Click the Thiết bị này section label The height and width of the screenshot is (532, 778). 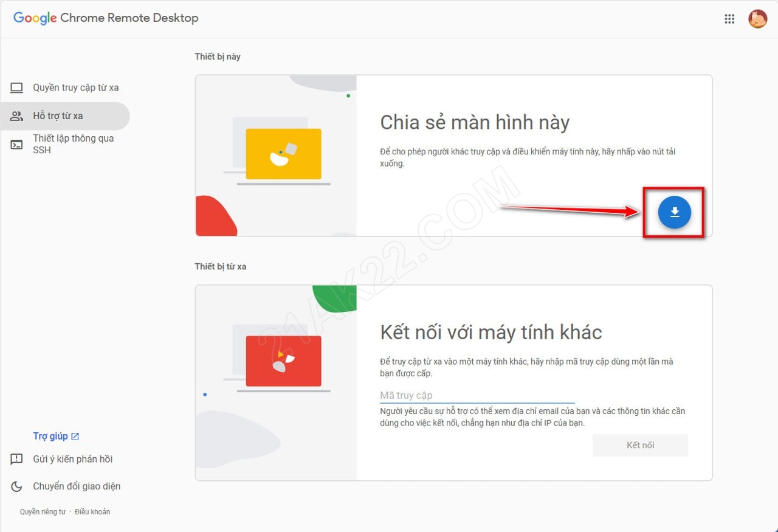(x=218, y=57)
